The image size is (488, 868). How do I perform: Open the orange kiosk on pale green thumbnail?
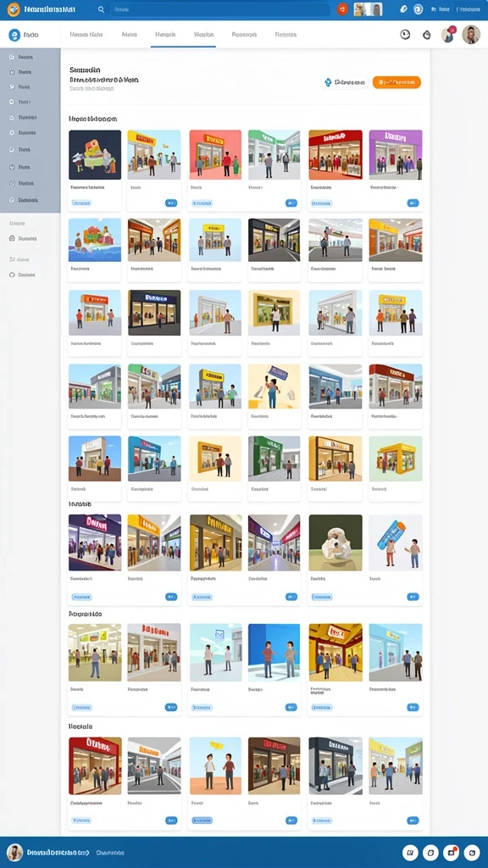coord(395,459)
